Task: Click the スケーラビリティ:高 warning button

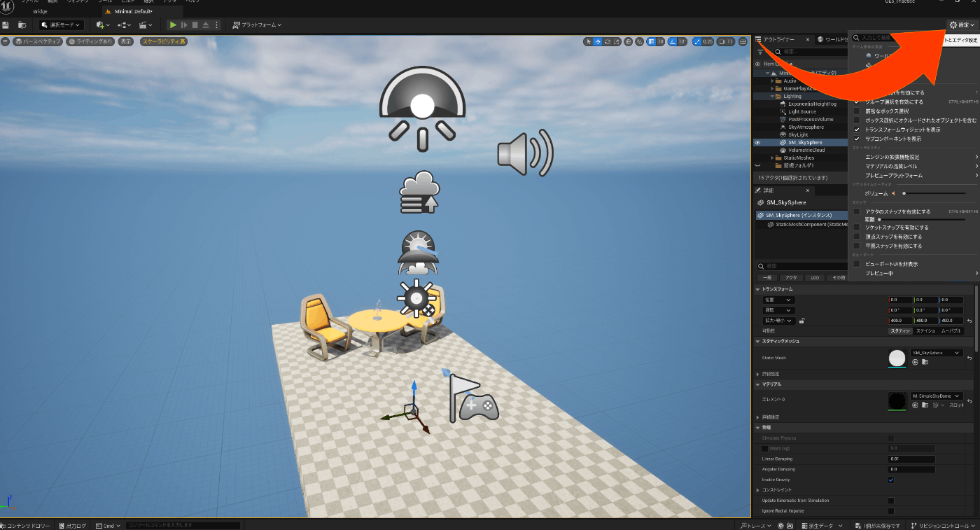Action: [x=164, y=41]
